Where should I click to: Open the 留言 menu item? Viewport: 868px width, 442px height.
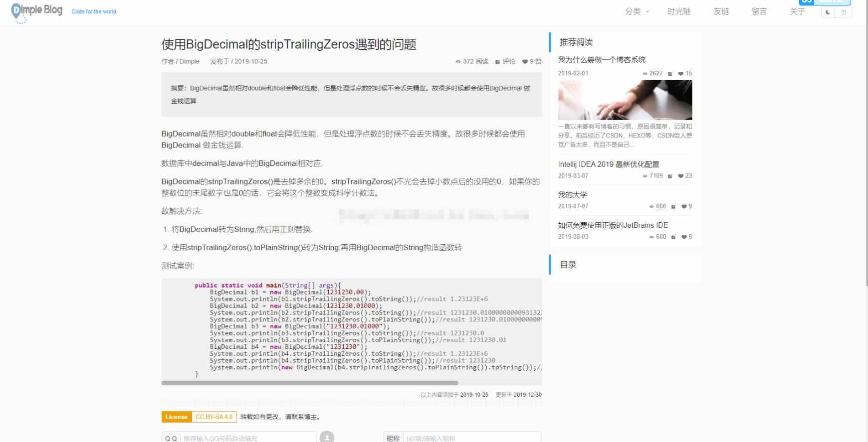(x=759, y=11)
